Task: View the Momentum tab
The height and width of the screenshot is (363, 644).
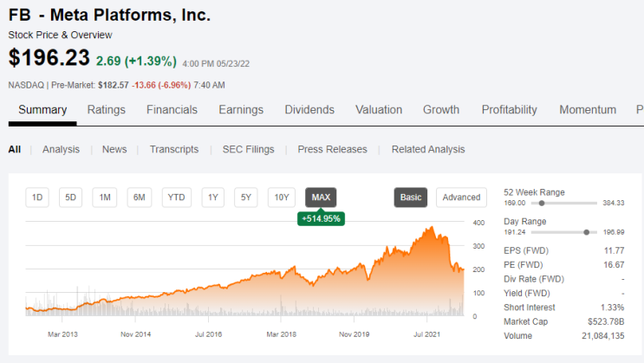Action: pyautogui.click(x=588, y=110)
